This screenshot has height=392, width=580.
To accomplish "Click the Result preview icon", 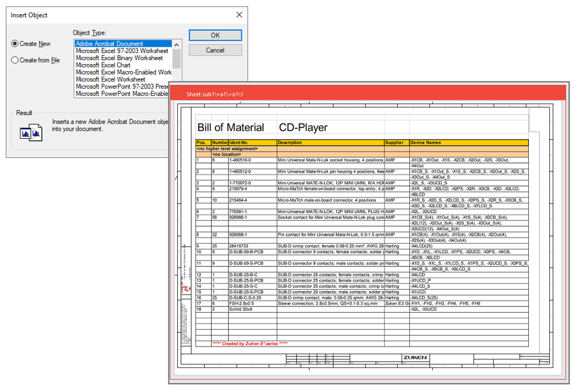I will tap(31, 131).
